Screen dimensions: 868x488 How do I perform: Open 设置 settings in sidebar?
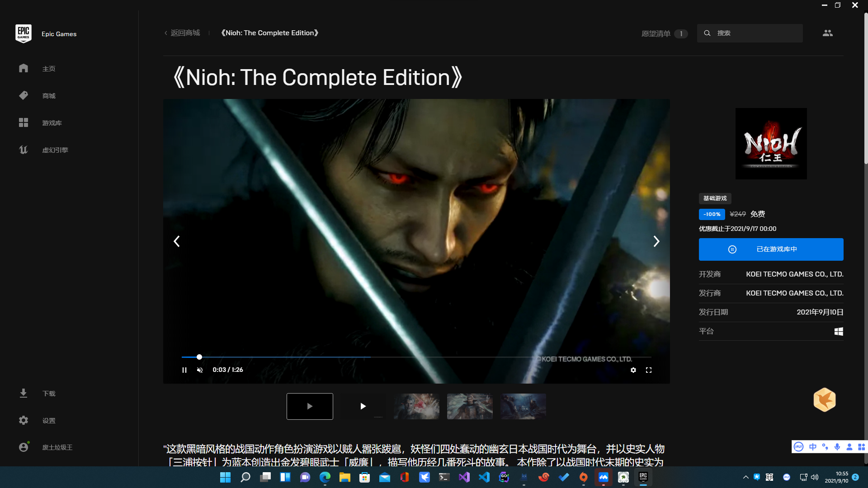pos(48,421)
